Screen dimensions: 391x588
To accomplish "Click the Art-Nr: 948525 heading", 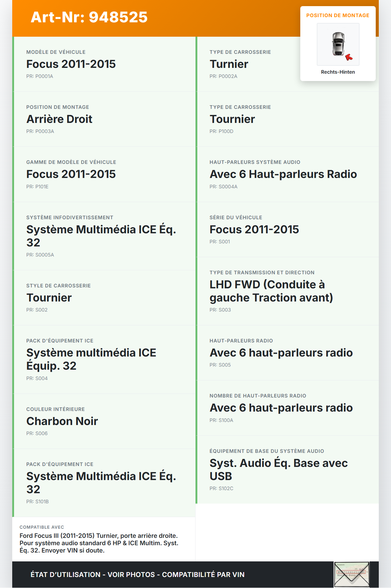I will click(x=89, y=17).
